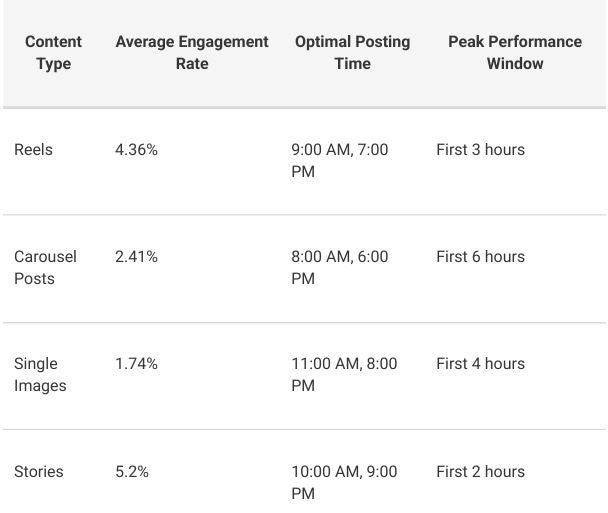
Task: Click the 1.74% engagement value
Action: (x=136, y=364)
